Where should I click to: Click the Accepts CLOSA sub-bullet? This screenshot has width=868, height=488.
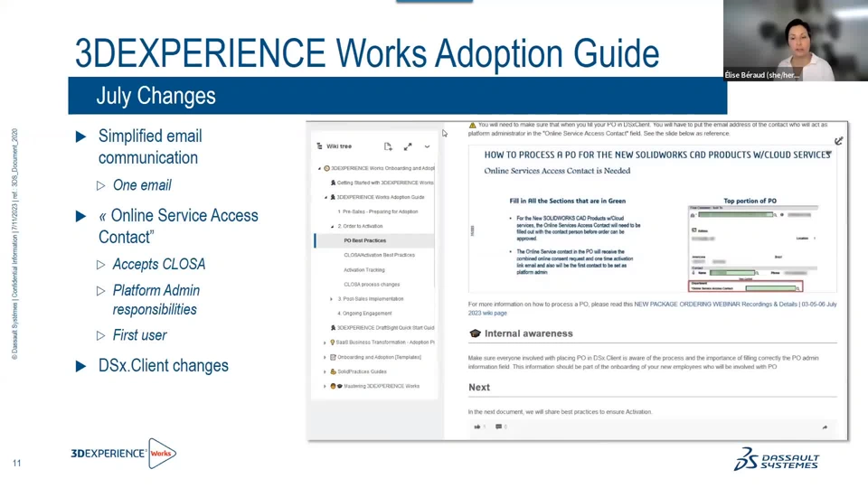click(x=159, y=265)
